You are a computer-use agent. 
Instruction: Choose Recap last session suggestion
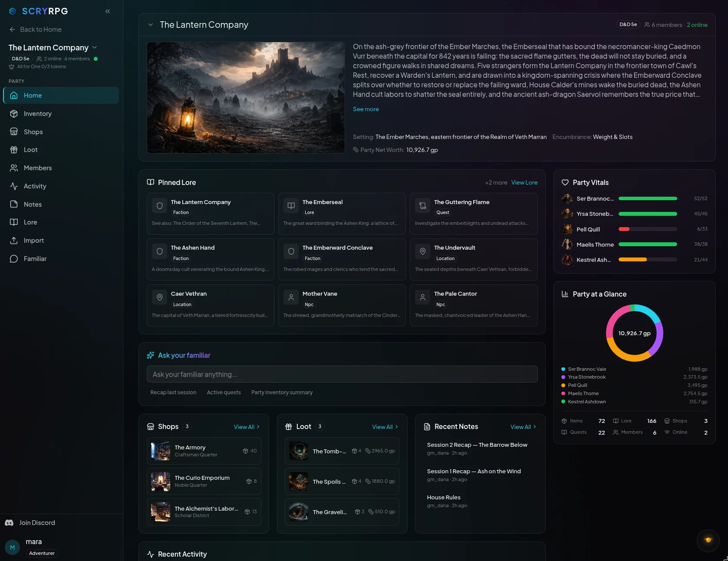(x=173, y=393)
